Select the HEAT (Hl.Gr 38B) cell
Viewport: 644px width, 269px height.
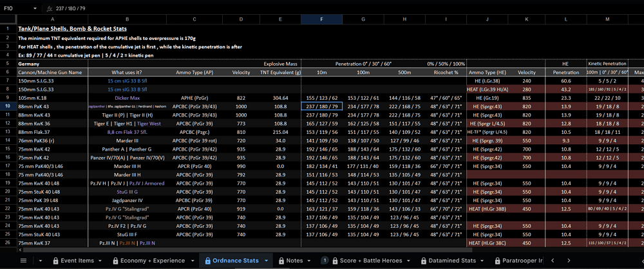(x=487, y=209)
